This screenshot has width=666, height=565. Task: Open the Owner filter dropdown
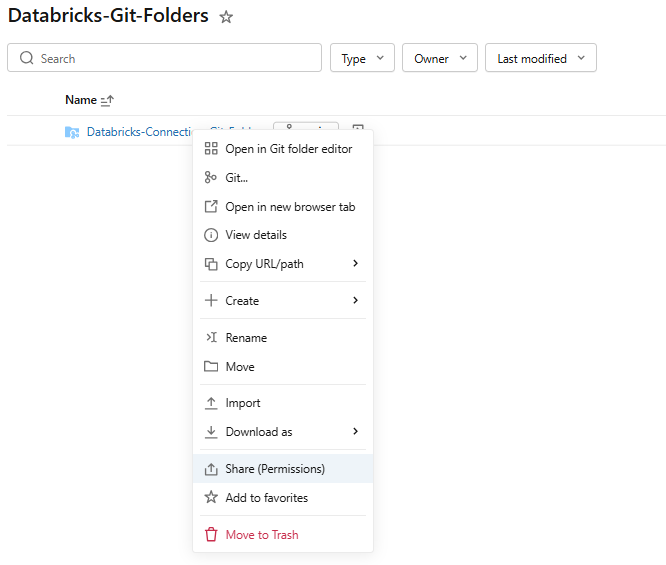tap(440, 58)
